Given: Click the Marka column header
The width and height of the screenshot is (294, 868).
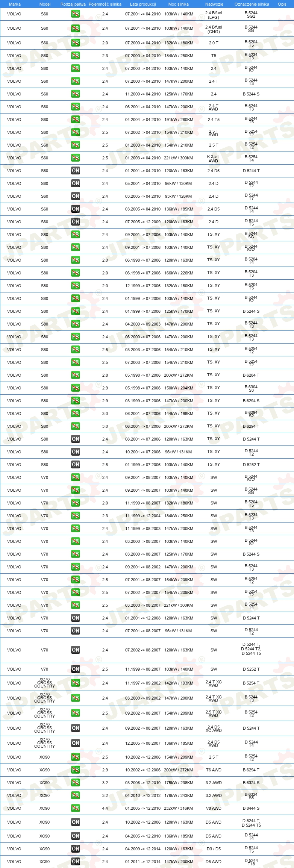Looking at the screenshot, I should [x=15, y=4].
